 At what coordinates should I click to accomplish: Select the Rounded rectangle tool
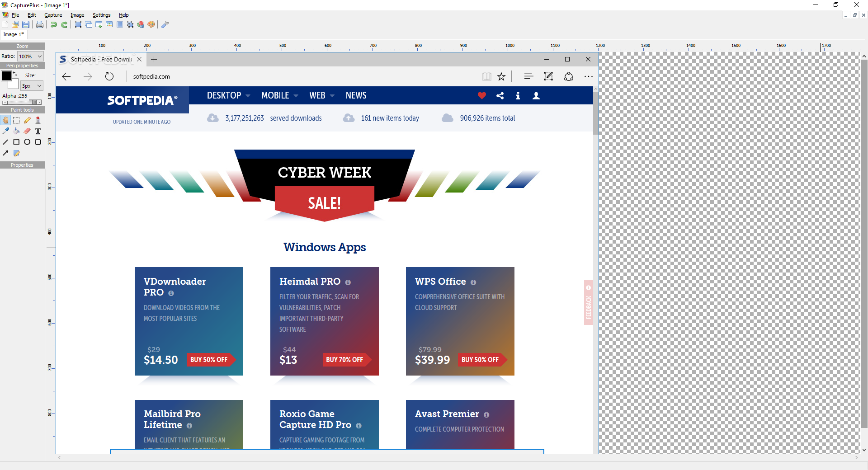click(x=38, y=142)
